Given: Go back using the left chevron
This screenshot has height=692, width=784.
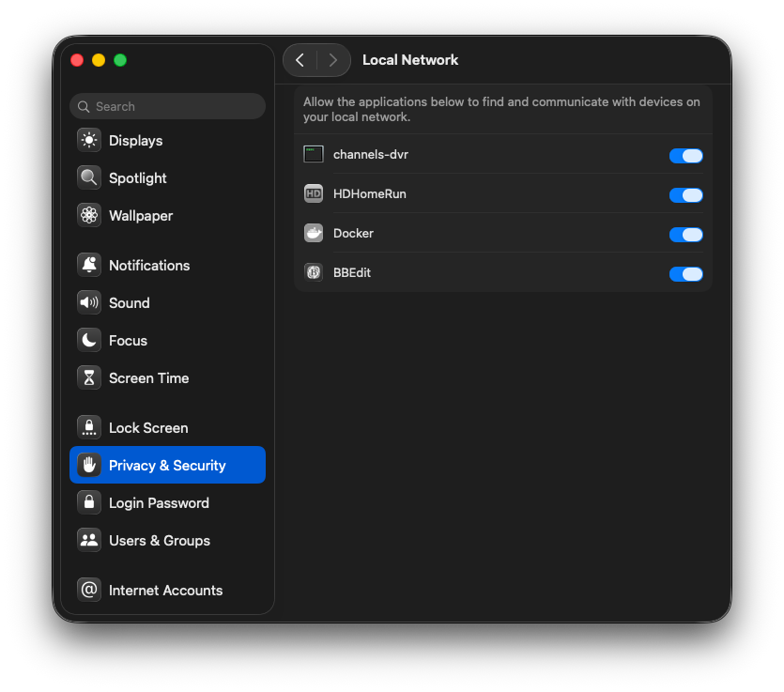Looking at the screenshot, I should click(300, 60).
